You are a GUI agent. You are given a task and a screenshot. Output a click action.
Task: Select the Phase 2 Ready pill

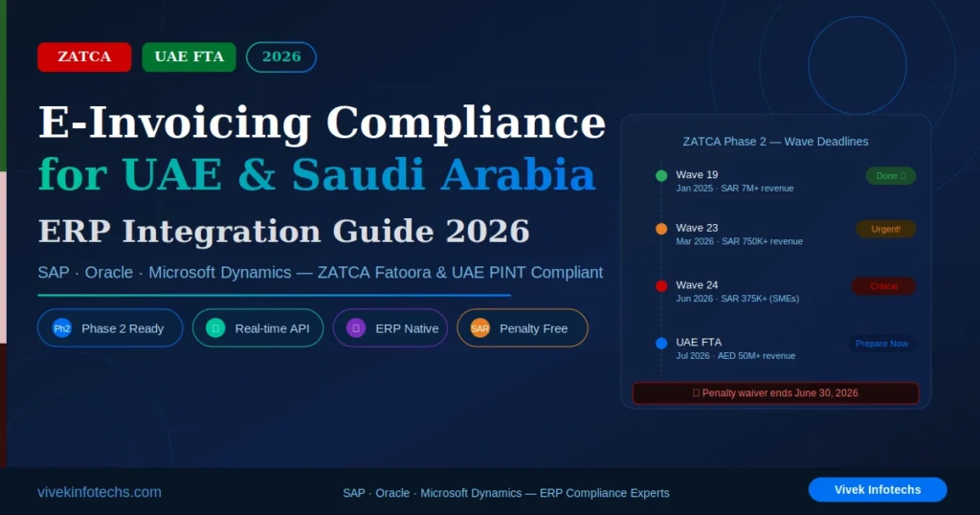[110, 328]
